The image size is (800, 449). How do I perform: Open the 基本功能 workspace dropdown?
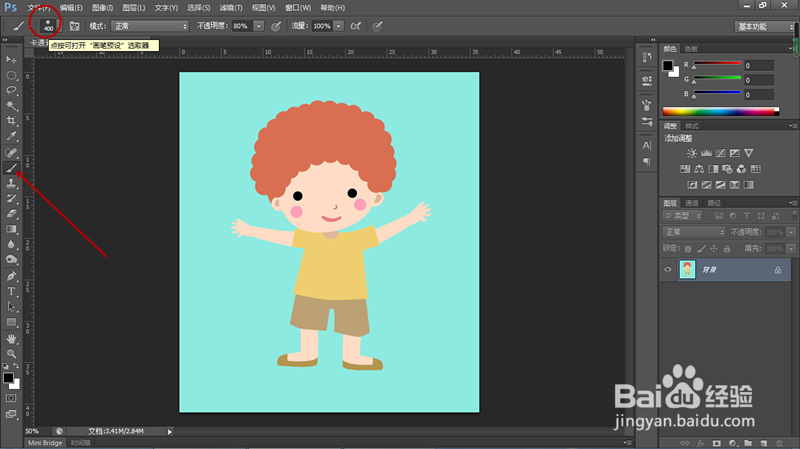click(764, 27)
